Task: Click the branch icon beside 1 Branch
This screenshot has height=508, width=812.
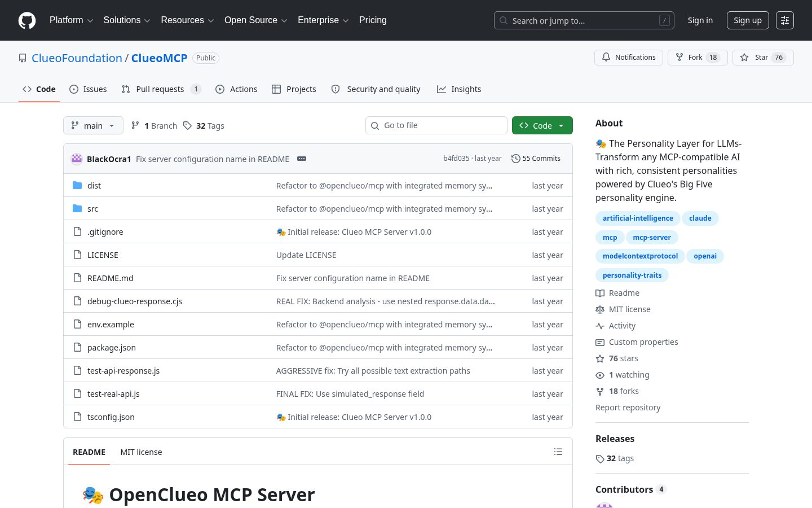Action: pos(135,126)
